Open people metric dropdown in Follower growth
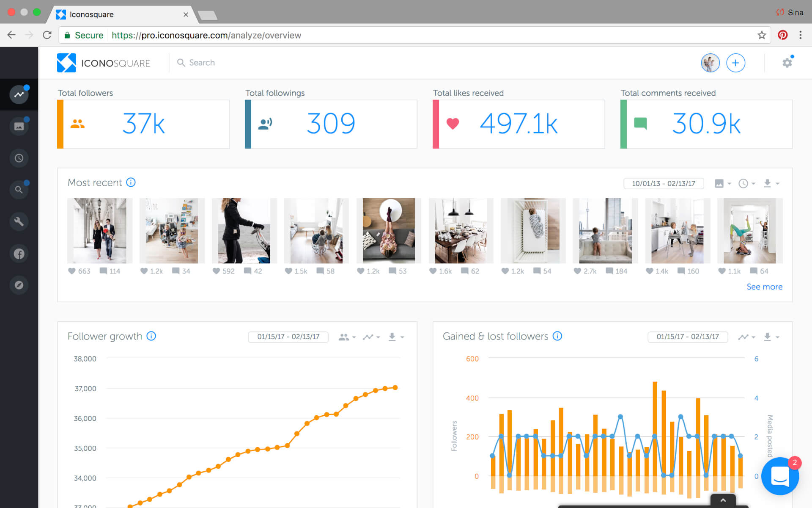 [347, 337]
